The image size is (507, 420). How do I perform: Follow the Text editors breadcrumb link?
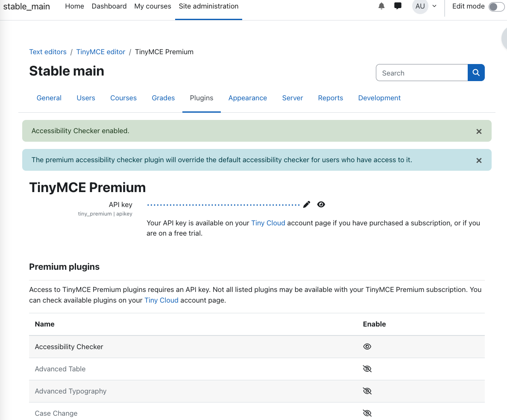click(x=48, y=52)
